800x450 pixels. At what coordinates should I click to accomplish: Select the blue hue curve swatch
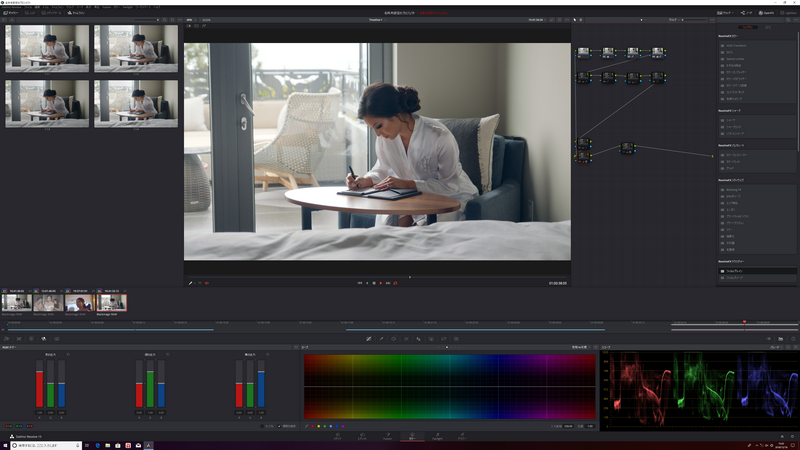(x=337, y=426)
